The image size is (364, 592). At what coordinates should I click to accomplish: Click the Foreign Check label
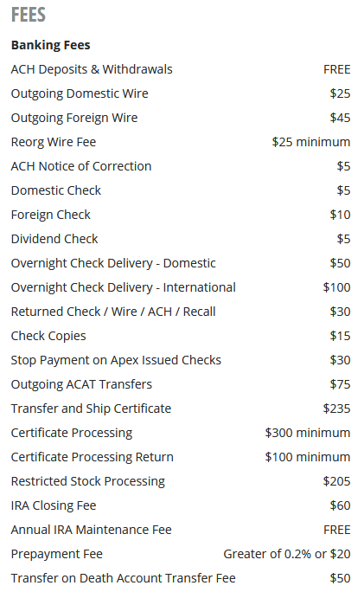[50, 215]
